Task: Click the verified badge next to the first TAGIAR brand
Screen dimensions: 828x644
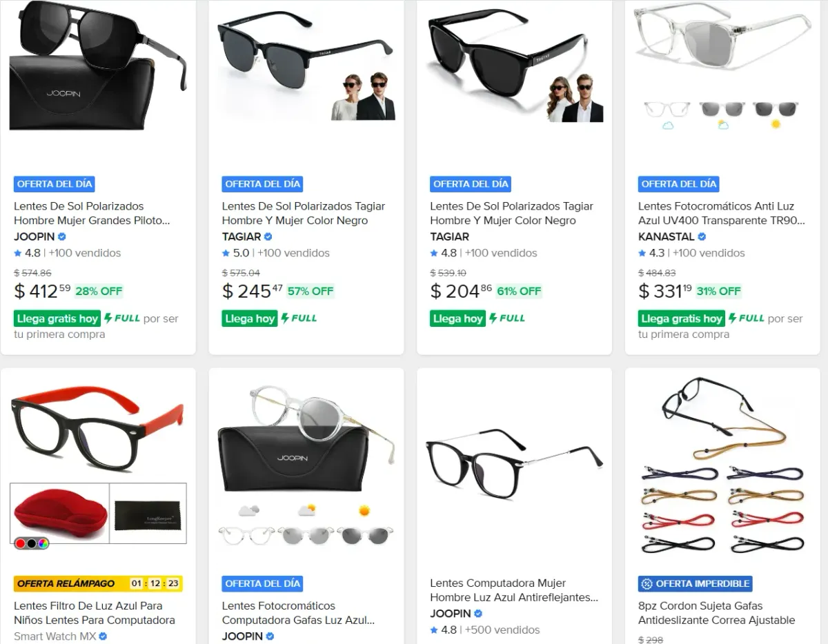Action: [x=268, y=237]
